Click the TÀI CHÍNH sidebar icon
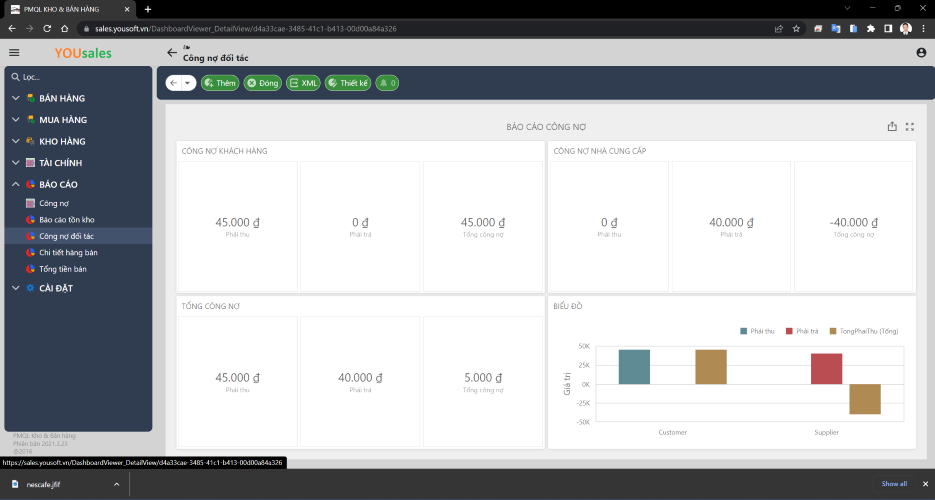Viewport: 935px width, 500px height. [x=30, y=163]
